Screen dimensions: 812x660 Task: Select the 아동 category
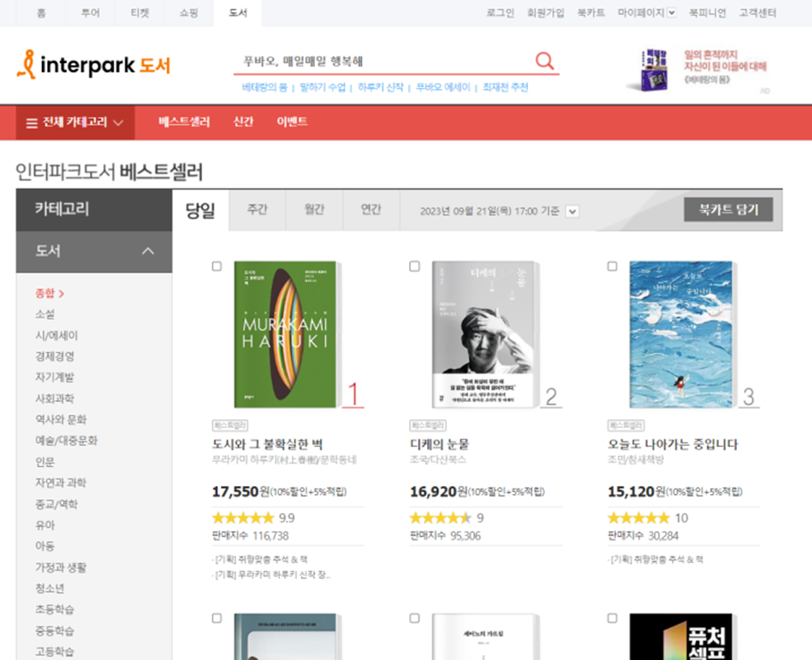(45, 546)
